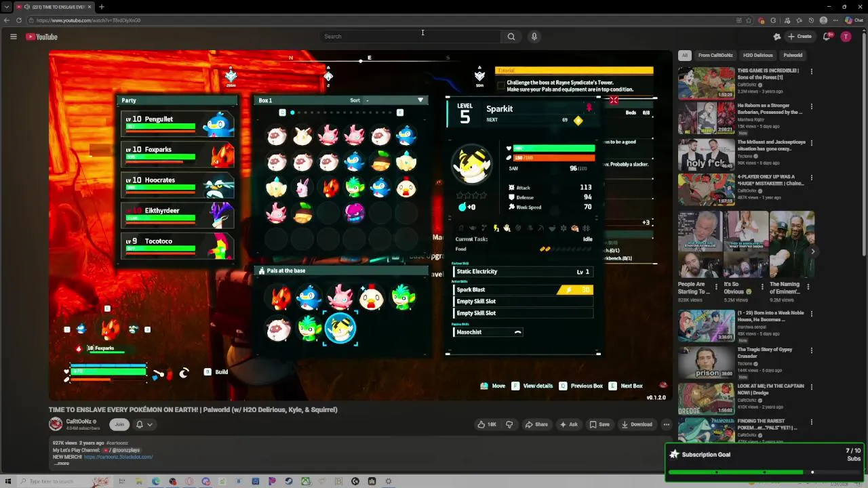Open options for 4-Player Only Up video
The image size is (868, 488).
[811, 178]
